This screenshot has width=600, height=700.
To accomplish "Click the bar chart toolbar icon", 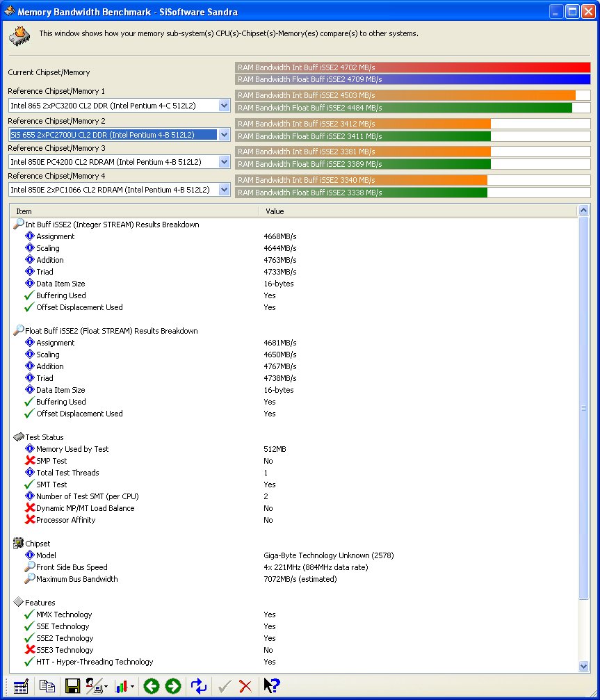I will point(122,686).
